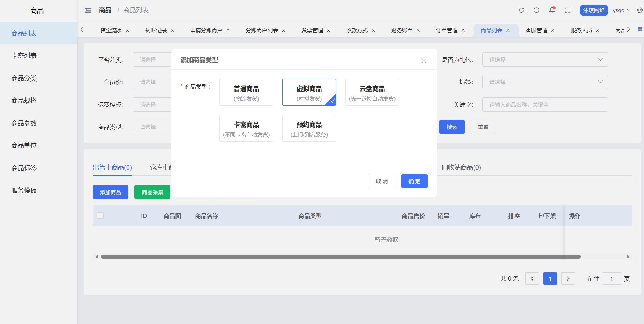Screen dimensions: 644x324
Task: Click the horizontal table scrollbar
Action: [341, 257]
